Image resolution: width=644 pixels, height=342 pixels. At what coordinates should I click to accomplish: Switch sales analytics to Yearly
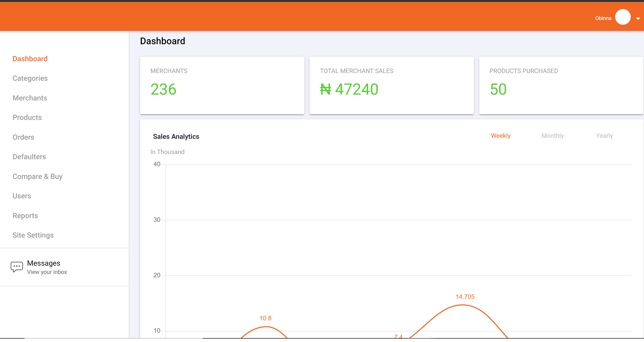604,136
